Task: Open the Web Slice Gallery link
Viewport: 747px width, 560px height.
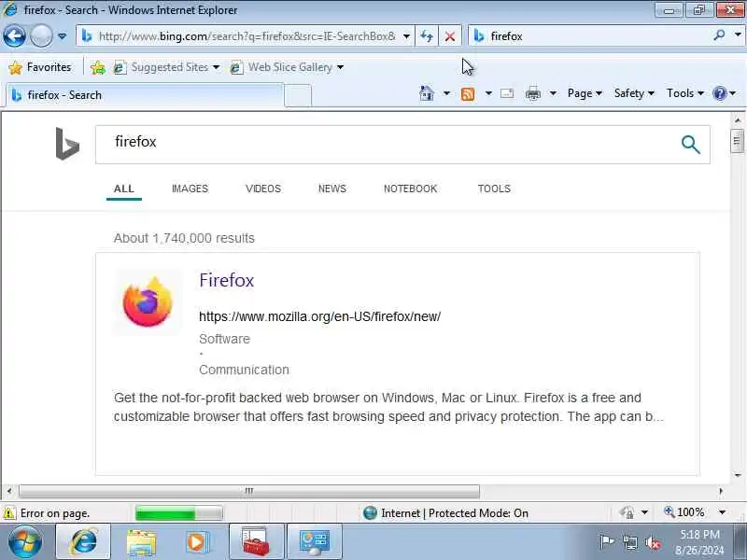Action: tap(287, 67)
